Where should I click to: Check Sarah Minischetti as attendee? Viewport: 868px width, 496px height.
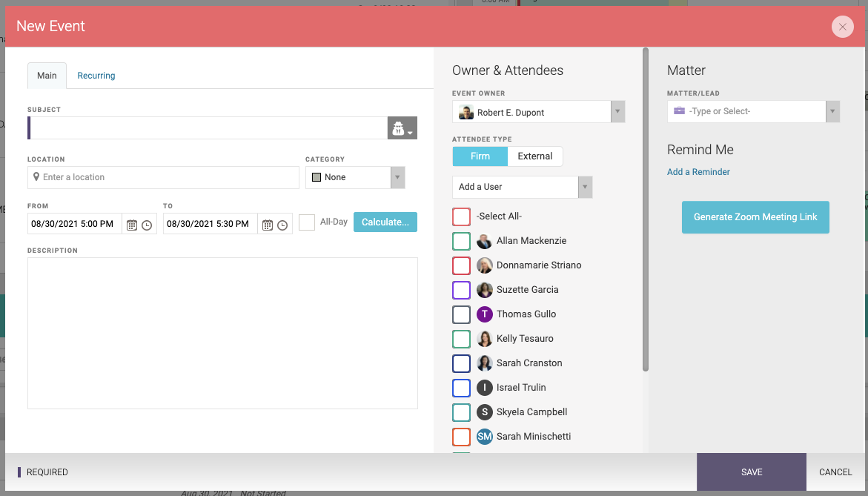pos(461,436)
